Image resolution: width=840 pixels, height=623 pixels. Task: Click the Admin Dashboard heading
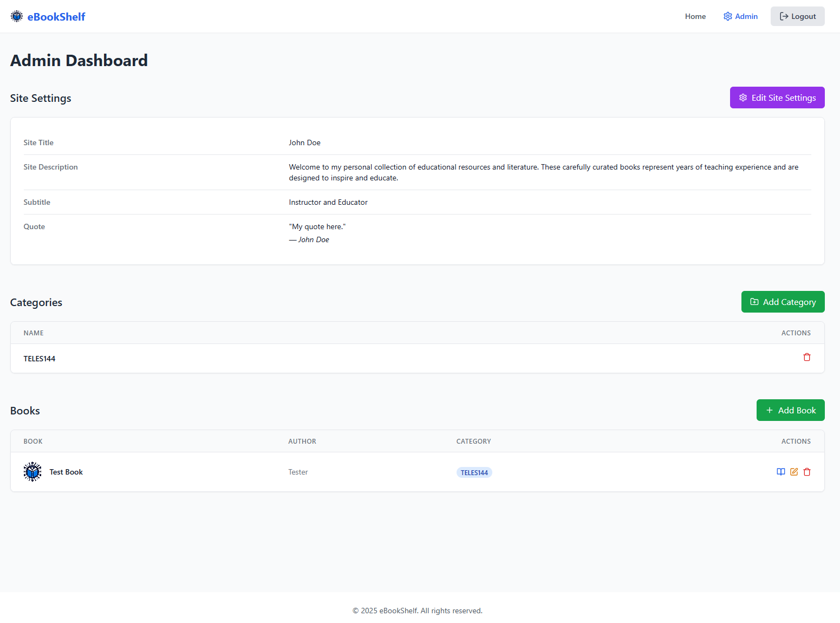pos(79,60)
